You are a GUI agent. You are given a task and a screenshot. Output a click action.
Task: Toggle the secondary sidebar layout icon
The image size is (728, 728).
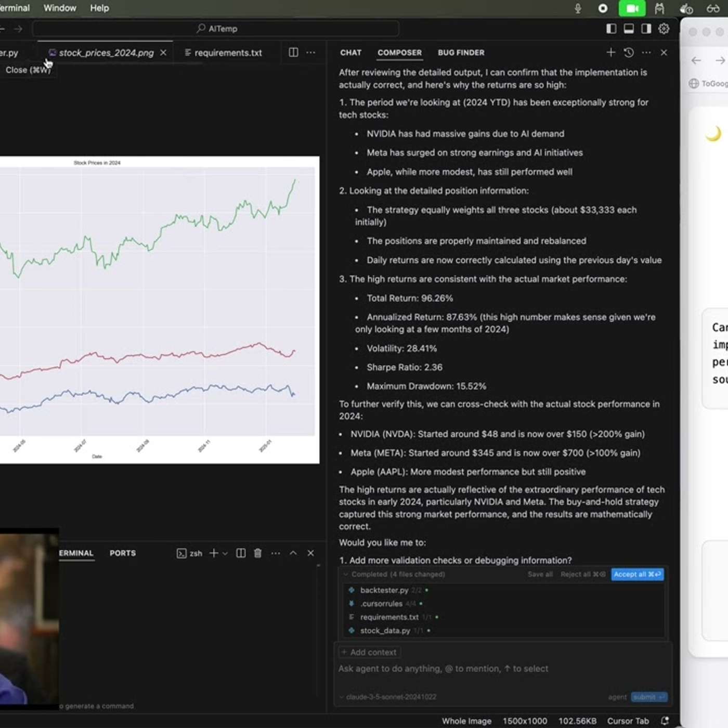646,29
